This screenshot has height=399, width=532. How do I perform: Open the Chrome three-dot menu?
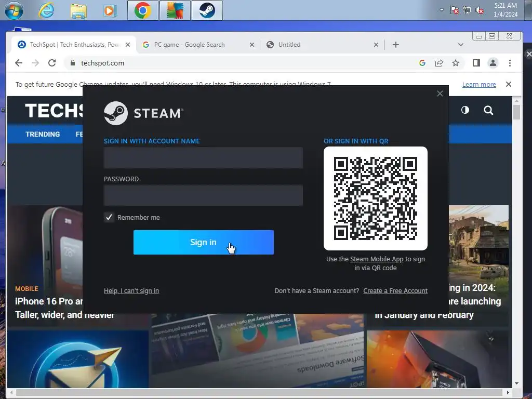510,63
